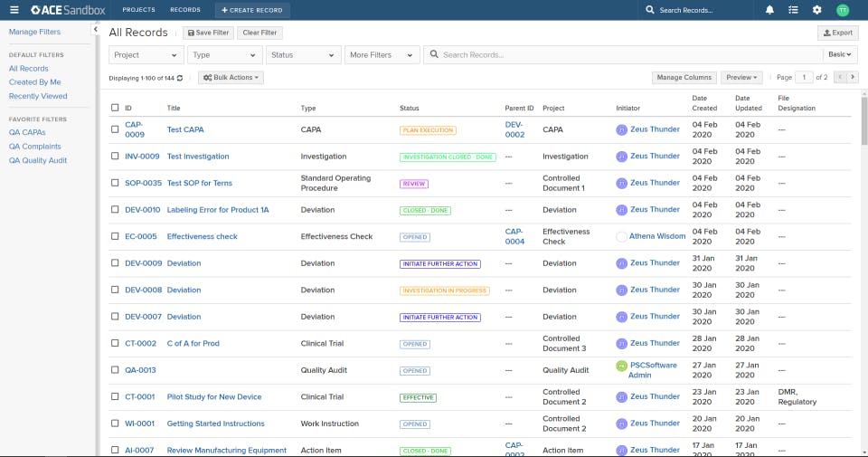Click the Export button
The height and width of the screenshot is (457, 868).
point(837,33)
